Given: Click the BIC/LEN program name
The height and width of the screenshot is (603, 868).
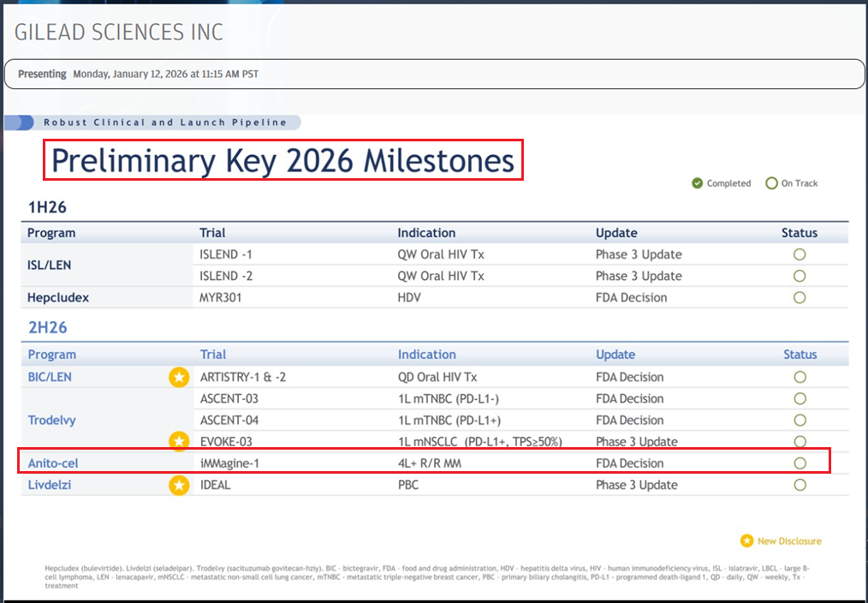Looking at the screenshot, I should pyautogui.click(x=50, y=377).
